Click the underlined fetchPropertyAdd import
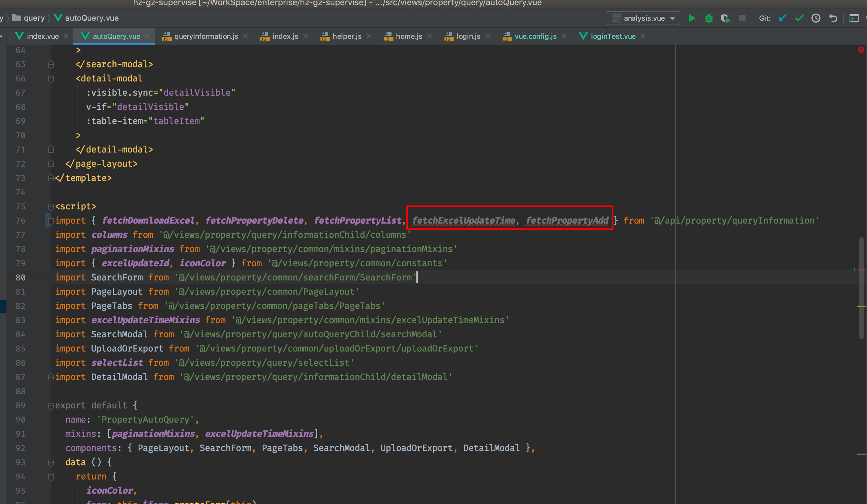The width and height of the screenshot is (867, 504). pos(567,221)
